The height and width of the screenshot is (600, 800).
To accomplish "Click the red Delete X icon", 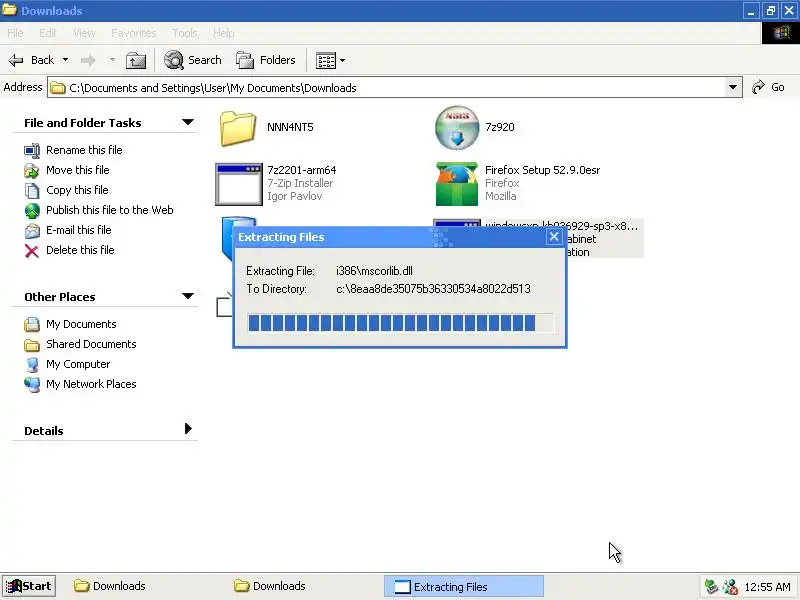I will click(32, 251).
